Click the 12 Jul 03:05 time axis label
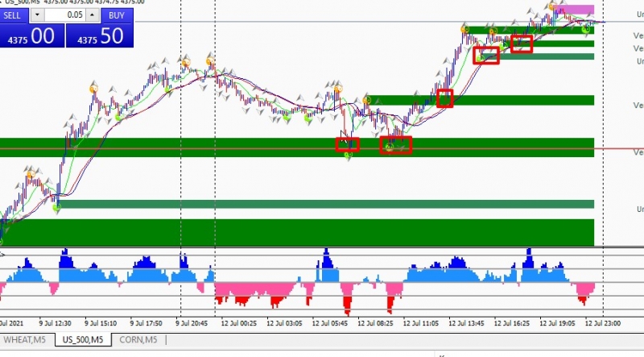 284,323
